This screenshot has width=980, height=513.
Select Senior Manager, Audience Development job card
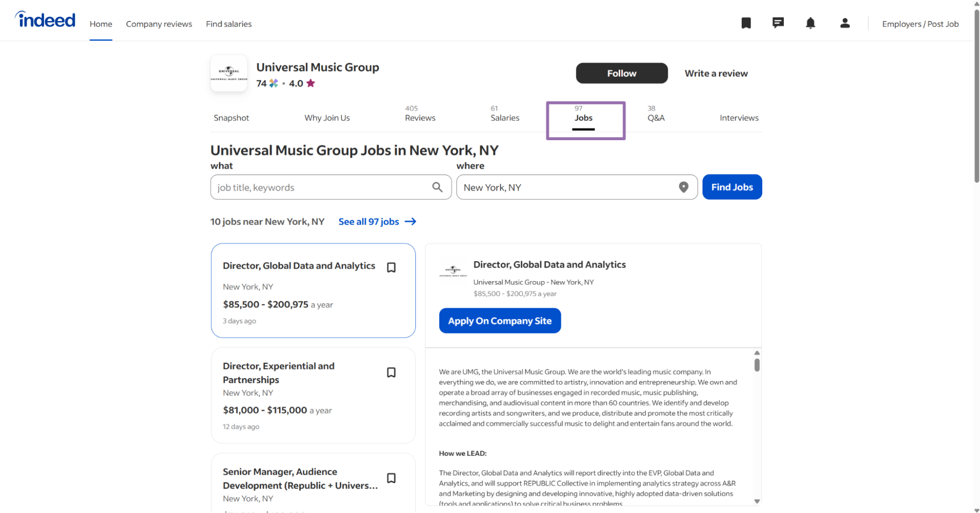point(313,483)
